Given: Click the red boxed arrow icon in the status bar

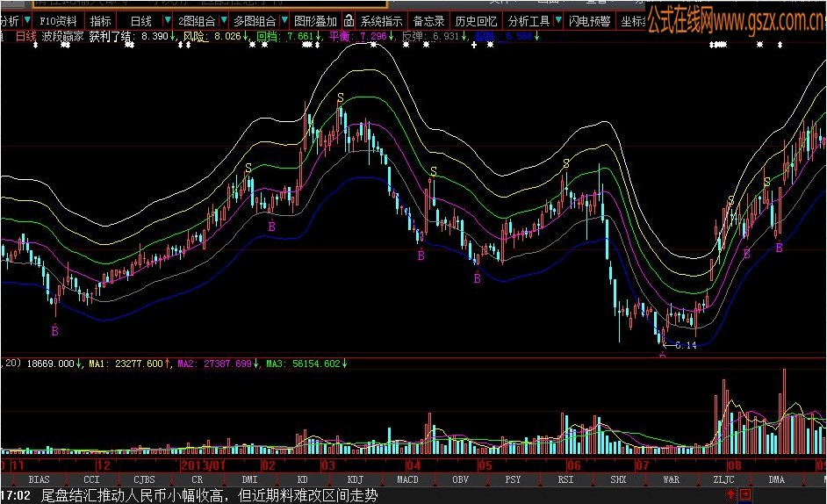Looking at the screenshot, I should (745, 494).
